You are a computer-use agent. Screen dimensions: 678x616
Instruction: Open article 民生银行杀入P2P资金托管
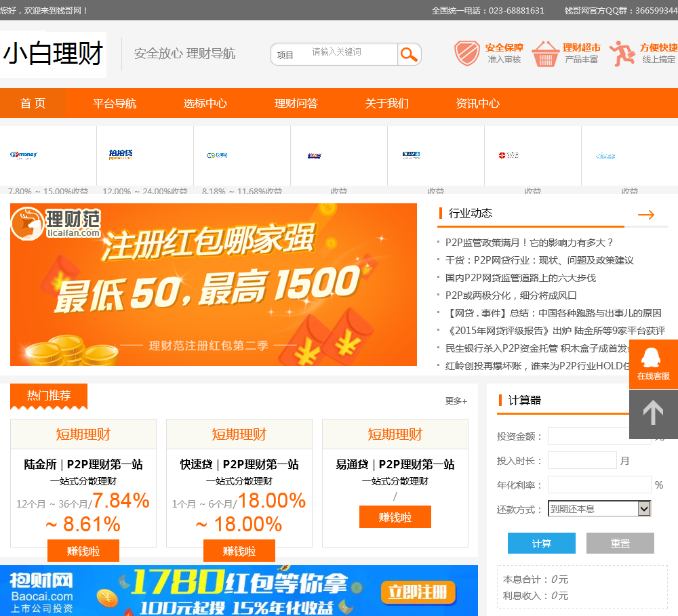coord(538,348)
